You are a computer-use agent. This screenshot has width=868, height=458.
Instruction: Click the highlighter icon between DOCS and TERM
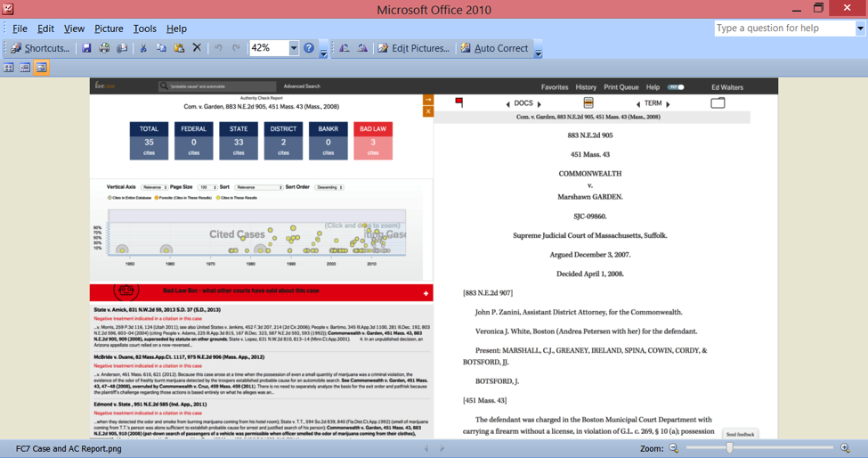(x=588, y=102)
